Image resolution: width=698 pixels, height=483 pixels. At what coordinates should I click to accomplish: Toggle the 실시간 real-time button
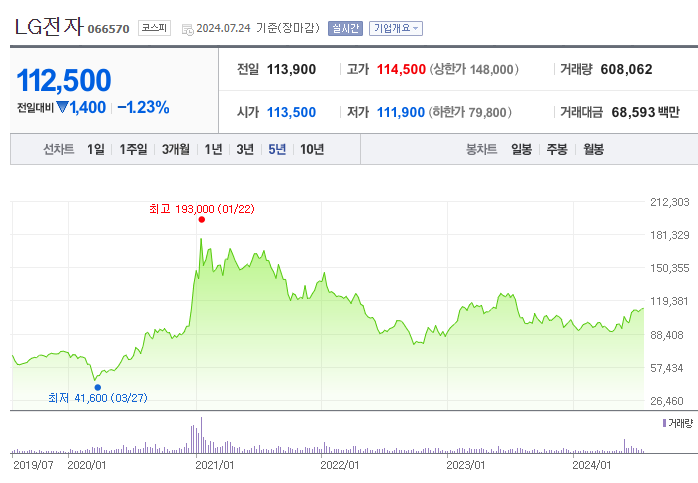point(345,28)
